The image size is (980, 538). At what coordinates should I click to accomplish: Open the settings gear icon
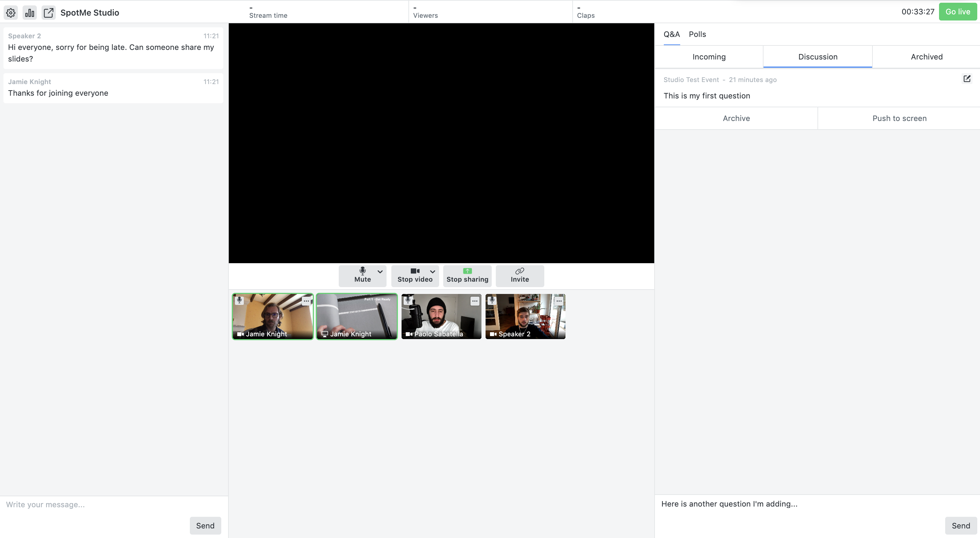click(x=11, y=13)
